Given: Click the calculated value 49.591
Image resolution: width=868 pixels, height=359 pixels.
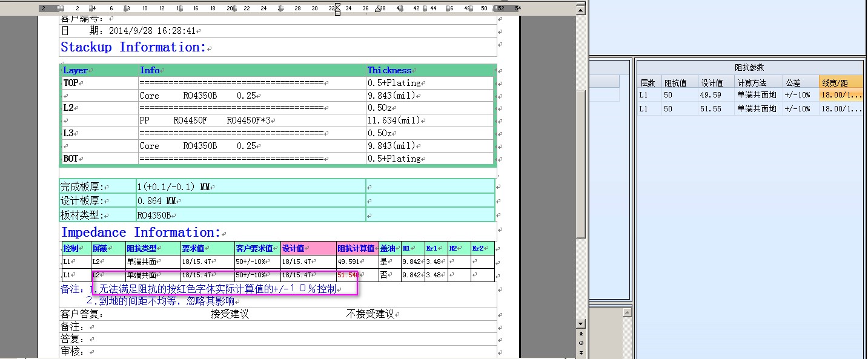Looking at the screenshot, I should [349, 262].
